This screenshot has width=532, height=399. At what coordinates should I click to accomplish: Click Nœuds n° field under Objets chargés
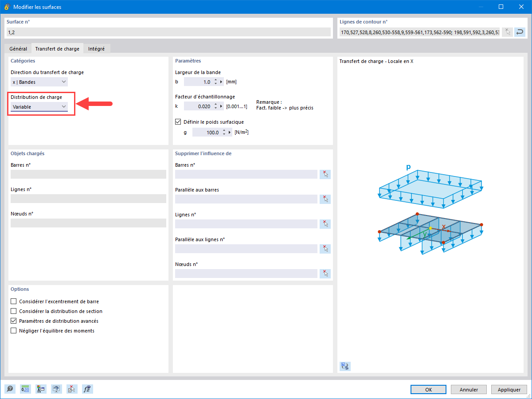88,223
